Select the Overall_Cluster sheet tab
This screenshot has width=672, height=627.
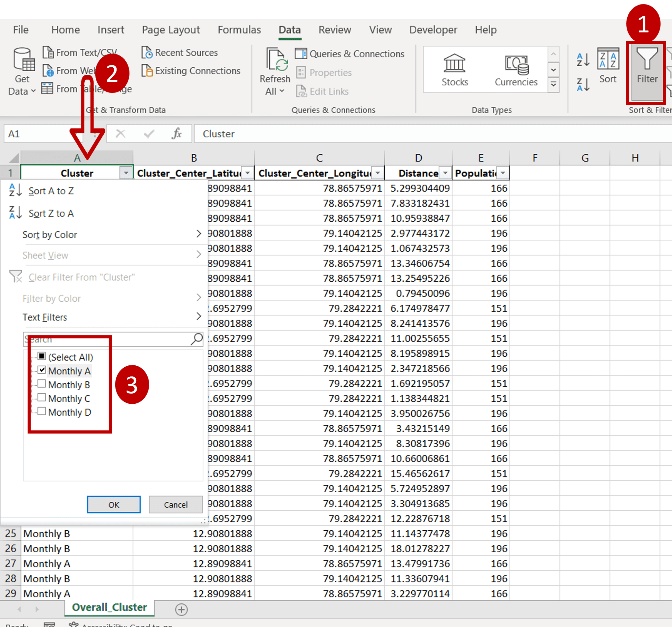pos(109,607)
